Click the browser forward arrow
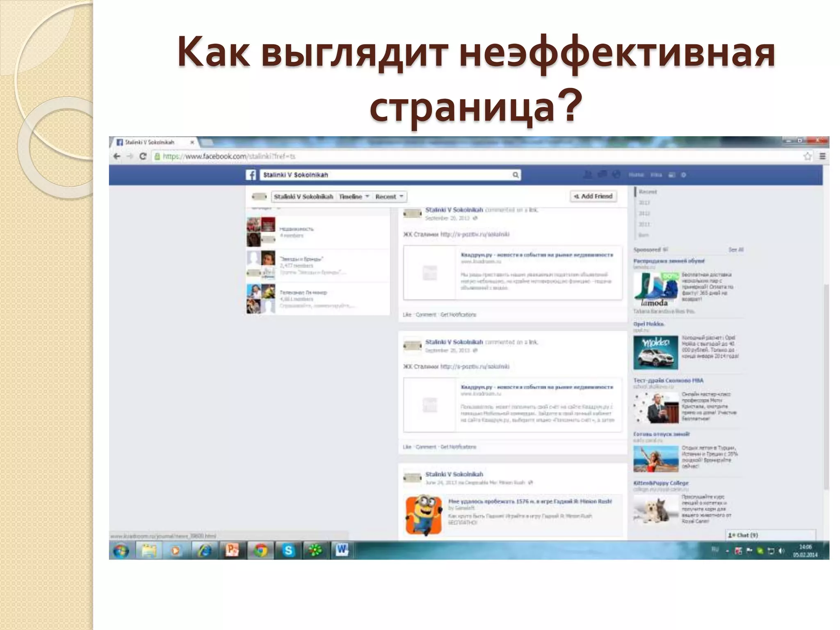Screen dimensions: 840x630 pyautogui.click(x=130, y=156)
